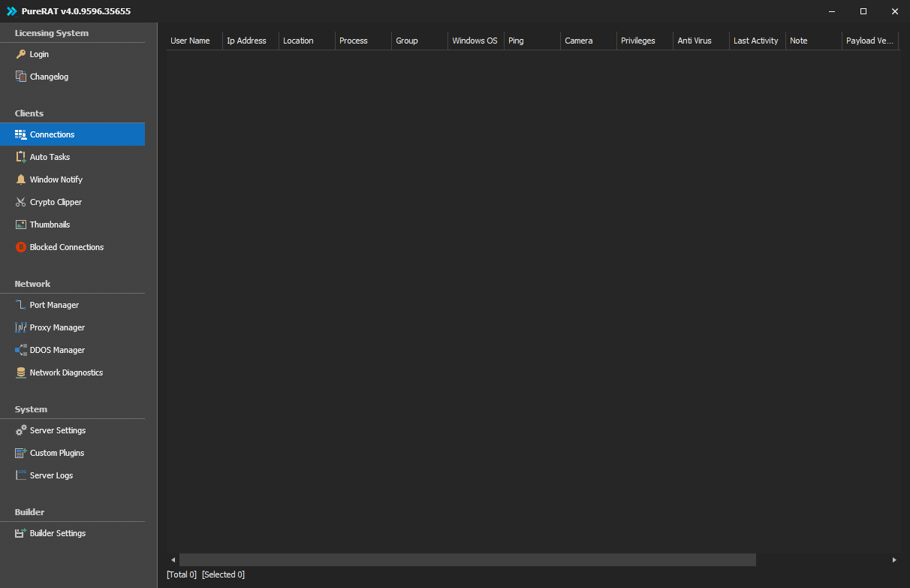Click the Connections grid icon
The width and height of the screenshot is (910, 588).
pos(21,134)
